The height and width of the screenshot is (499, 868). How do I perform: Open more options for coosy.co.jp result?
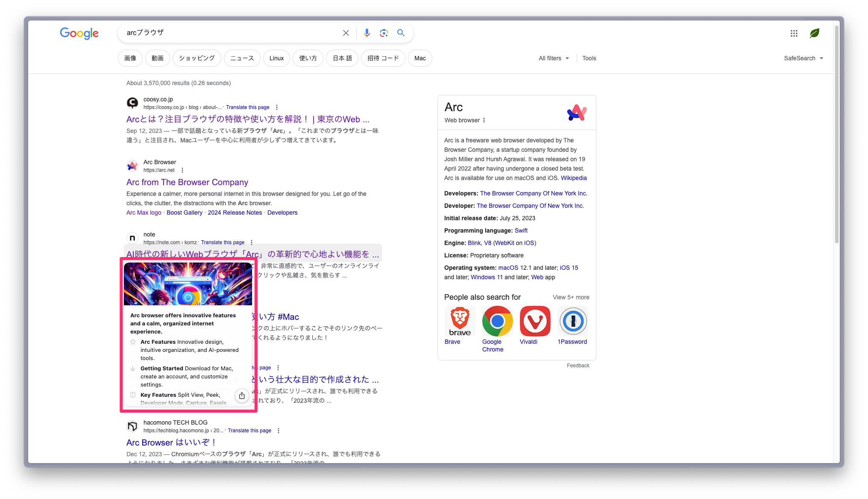[x=277, y=107]
